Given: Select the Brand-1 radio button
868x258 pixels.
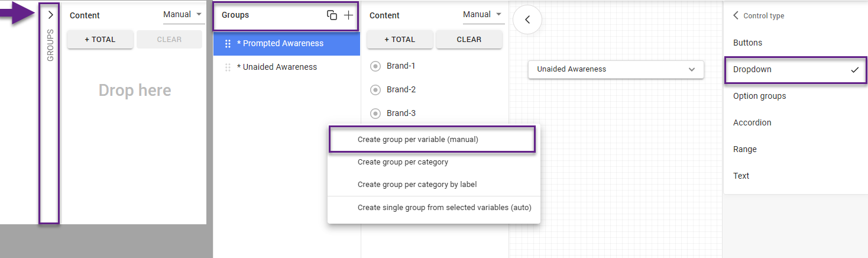Looking at the screenshot, I should [374, 66].
